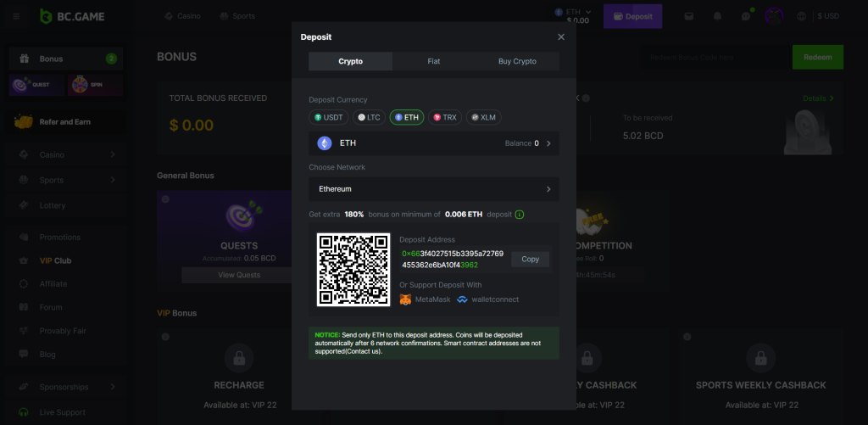Click the Live Support headset icon
Screen dimensions: 868x425
pyautogui.click(x=23, y=412)
